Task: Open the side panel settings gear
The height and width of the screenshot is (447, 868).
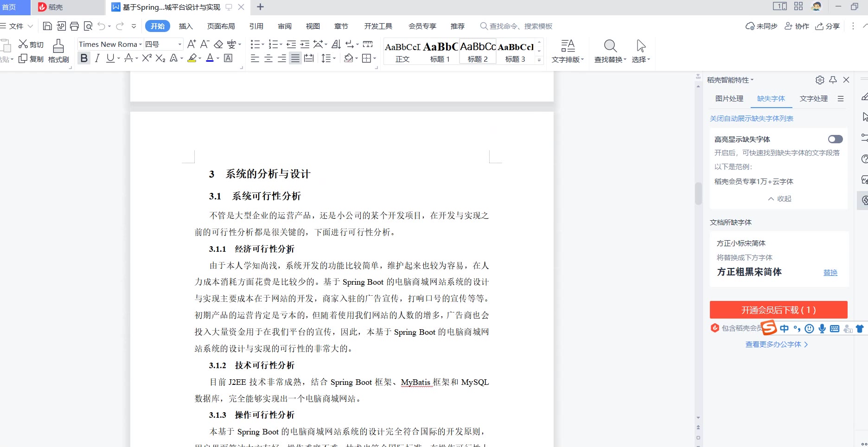Action: point(820,80)
